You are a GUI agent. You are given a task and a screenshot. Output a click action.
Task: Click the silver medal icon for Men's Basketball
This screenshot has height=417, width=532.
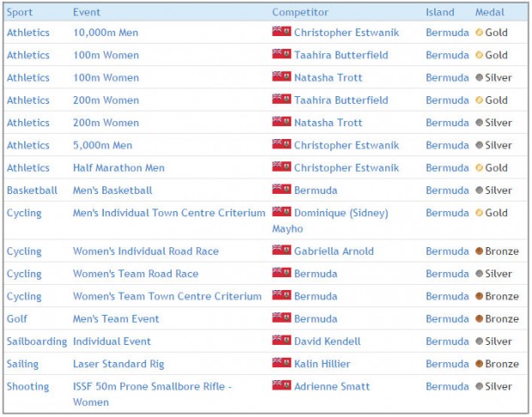click(x=479, y=190)
